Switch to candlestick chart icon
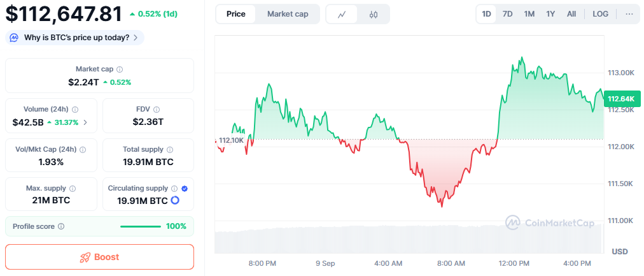 374,14
